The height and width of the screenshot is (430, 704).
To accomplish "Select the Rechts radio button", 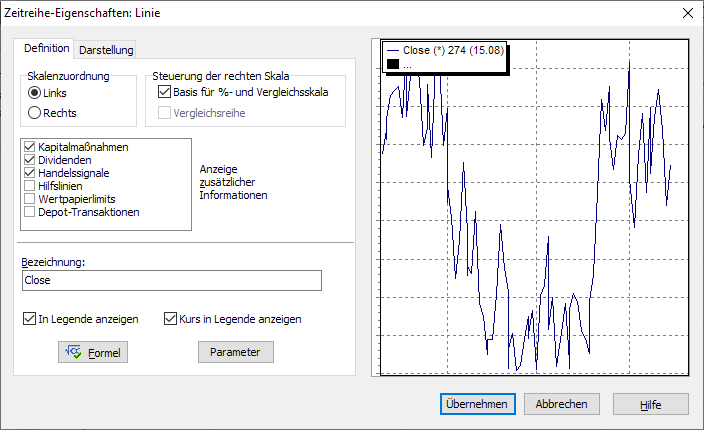I will coord(34,113).
